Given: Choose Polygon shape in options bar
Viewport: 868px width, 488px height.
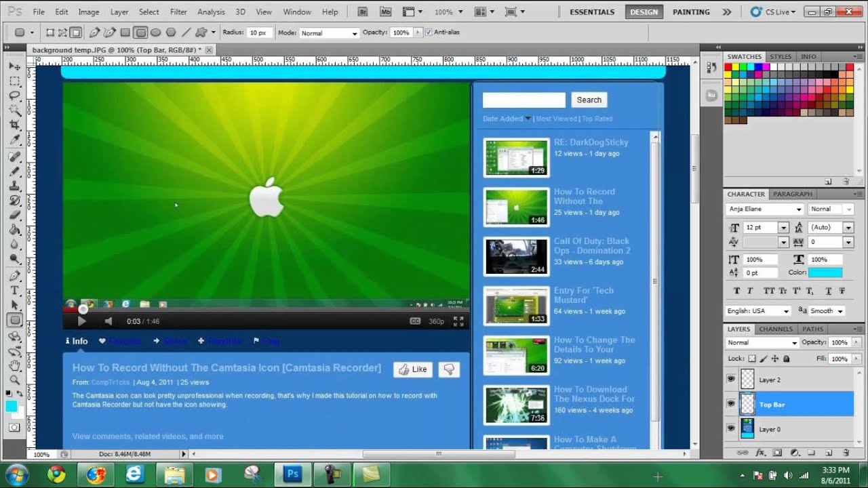Looking at the screenshot, I should [170, 33].
